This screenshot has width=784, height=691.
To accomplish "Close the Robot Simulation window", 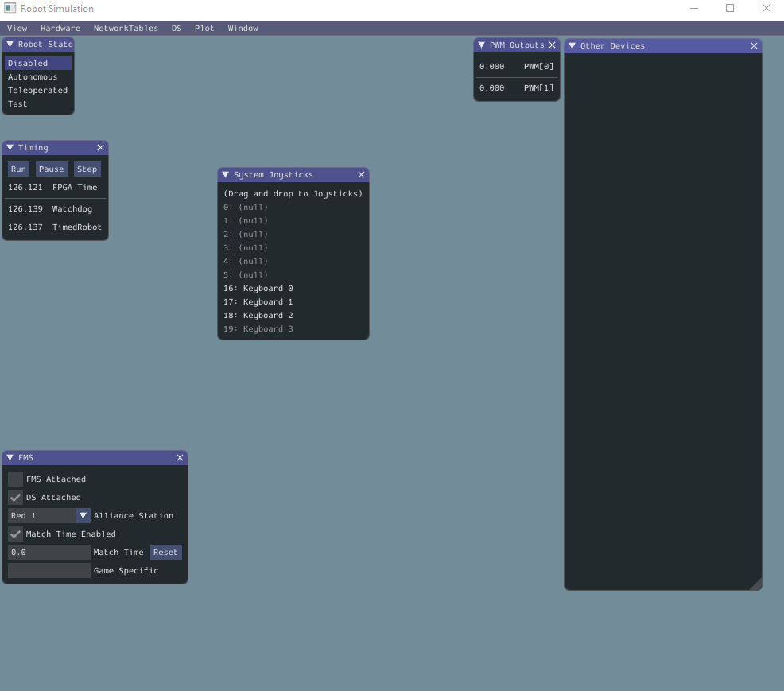I will (x=766, y=8).
